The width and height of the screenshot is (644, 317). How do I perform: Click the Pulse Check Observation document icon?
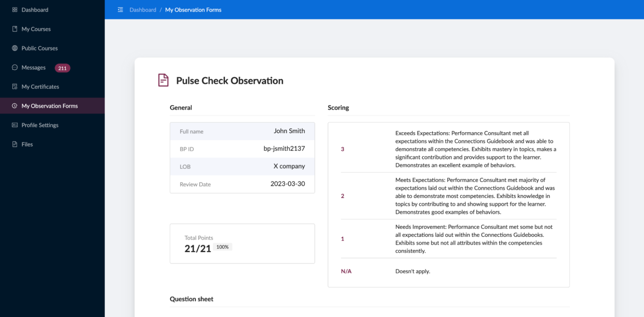[163, 80]
